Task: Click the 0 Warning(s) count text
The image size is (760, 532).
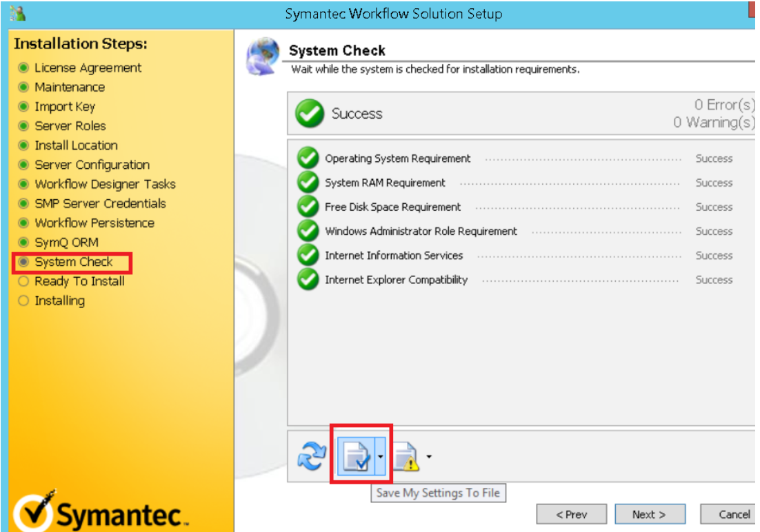Action: pyautogui.click(x=714, y=122)
